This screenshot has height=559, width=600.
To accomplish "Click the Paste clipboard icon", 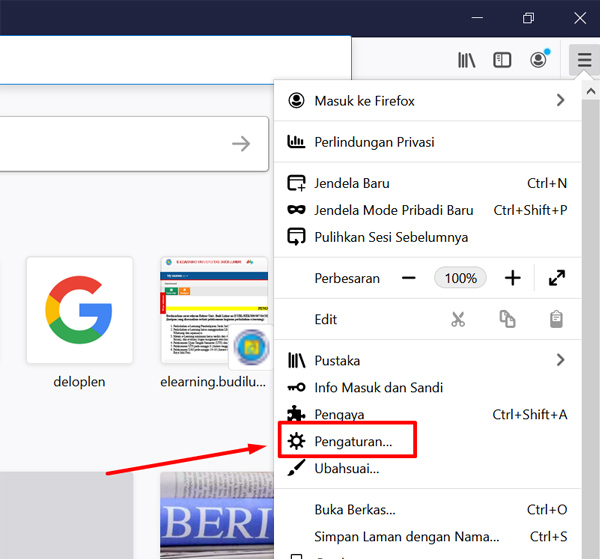I will point(556,319).
